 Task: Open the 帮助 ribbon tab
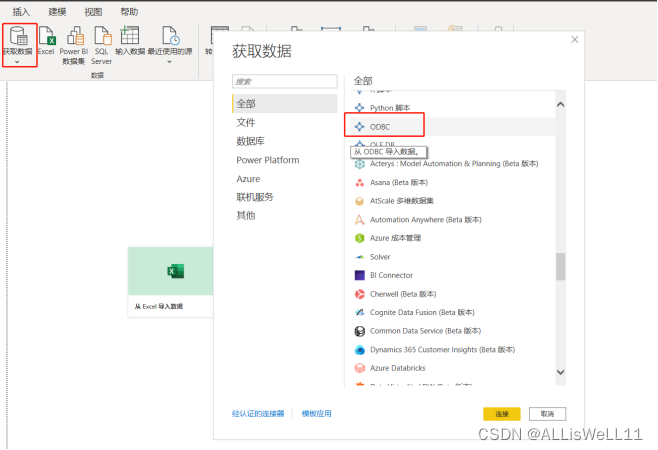(129, 12)
